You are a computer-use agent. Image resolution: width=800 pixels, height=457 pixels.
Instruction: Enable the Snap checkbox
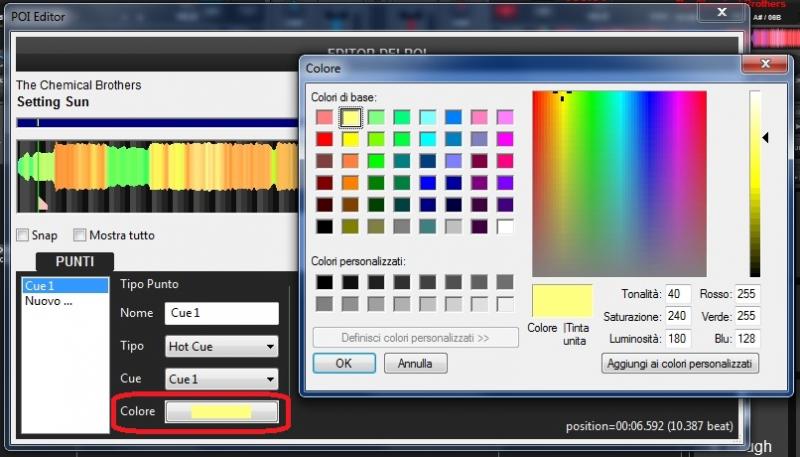tap(22, 235)
